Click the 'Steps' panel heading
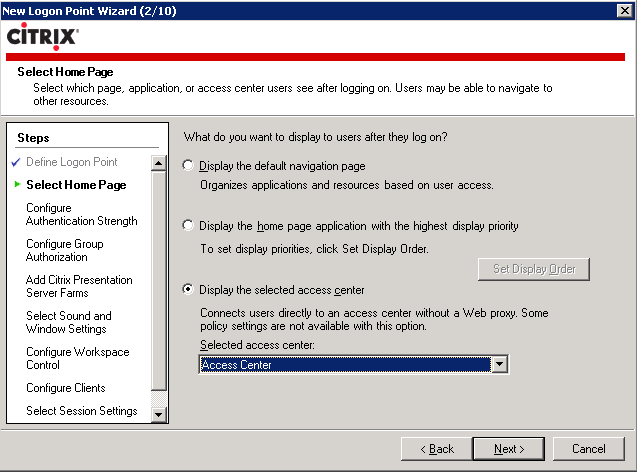Screen dimensions: 637x472 (x=33, y=138)
